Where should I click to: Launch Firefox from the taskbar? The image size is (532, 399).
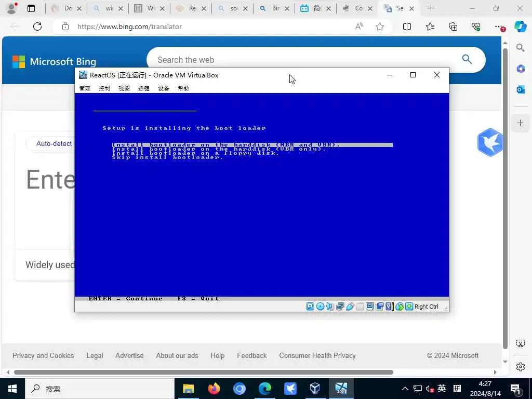pos(214,389)
